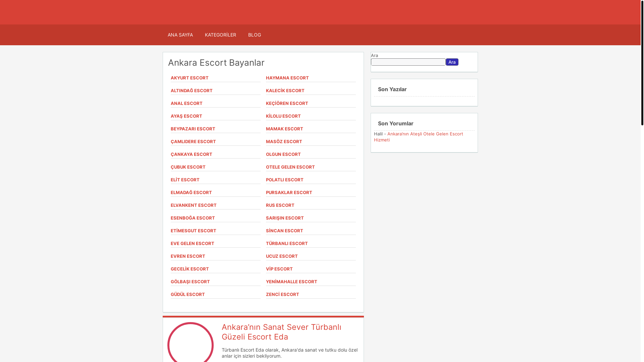The height and width of the screenshot is (362, 644).
Task: Open the ÇUBUK ESCORT link
Action: (188, 167)
